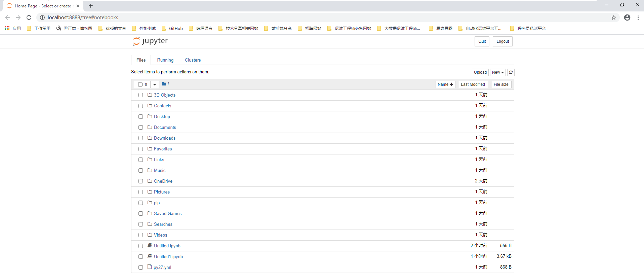
Task: Check the box for Untitled1.ipynb
Action: (x=140, y=257)
